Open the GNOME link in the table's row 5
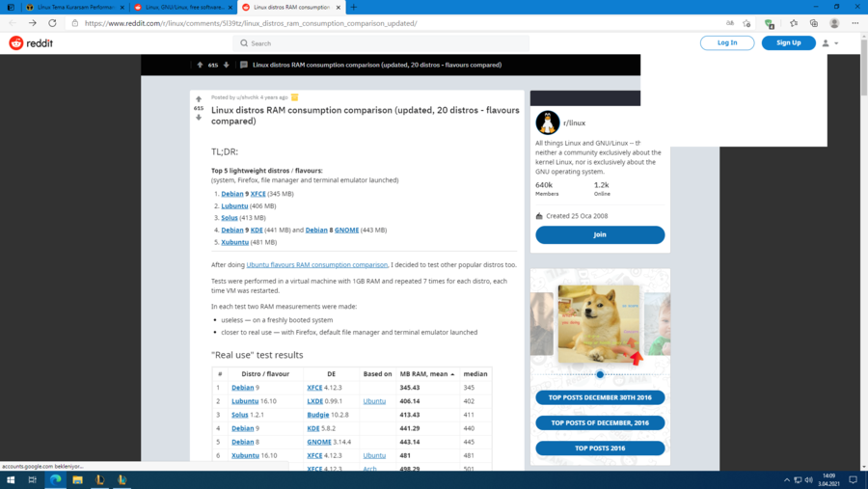The height and width of the screenshot is (489, 868). pyautogui.click(x=319, y=442)
